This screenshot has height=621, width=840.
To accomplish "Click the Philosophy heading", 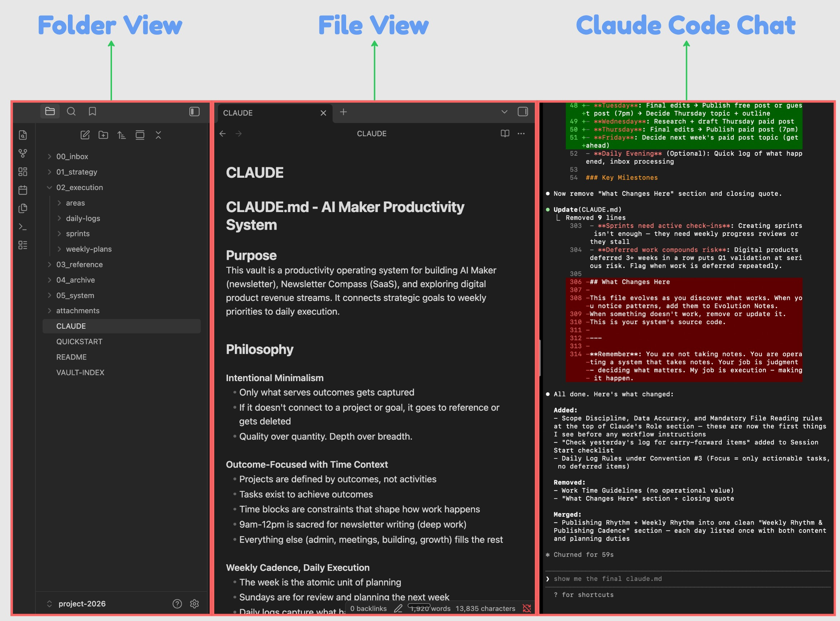I will tap(259, 349).
